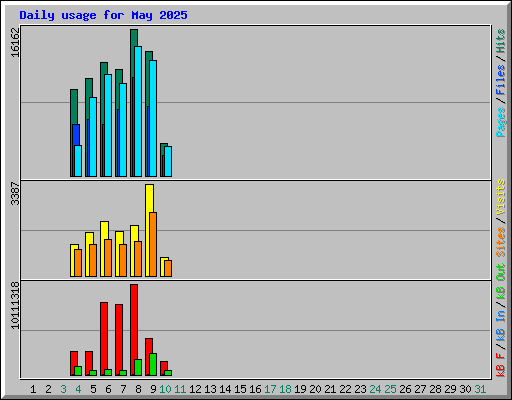Click day 9 on the x-axis
The width and height of the screenshot is (512, 400).
pos(153,389)
